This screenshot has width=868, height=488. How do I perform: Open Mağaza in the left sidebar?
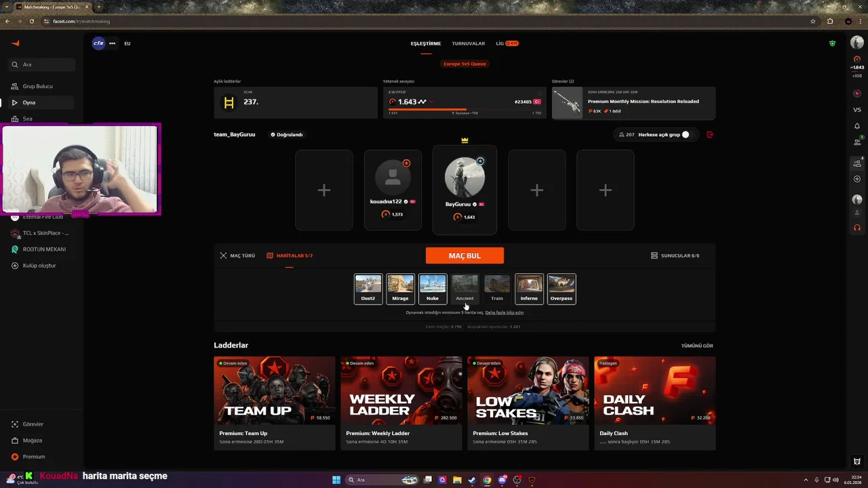click(42, 441)
